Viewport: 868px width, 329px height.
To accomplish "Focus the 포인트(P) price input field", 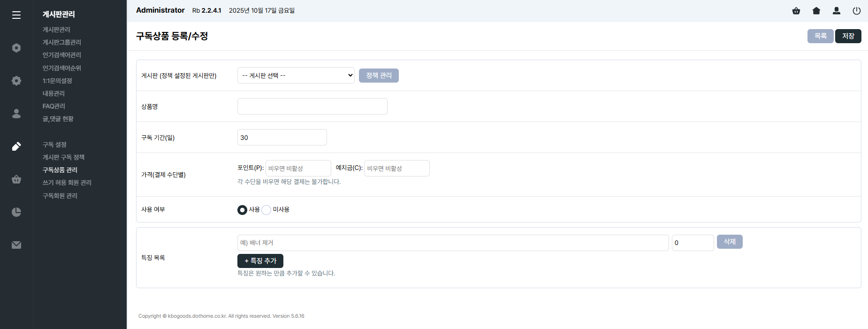I will click(x=298, y=168).
